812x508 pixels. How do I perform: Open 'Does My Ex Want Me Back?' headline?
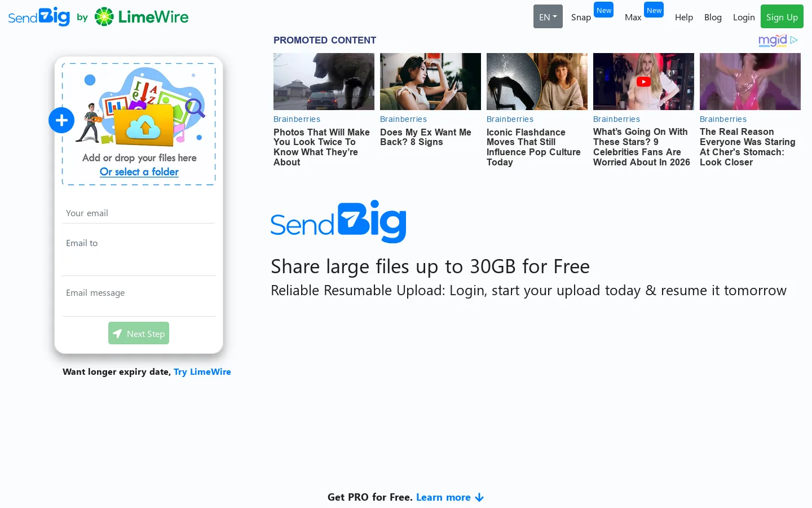tap(426, 137)
